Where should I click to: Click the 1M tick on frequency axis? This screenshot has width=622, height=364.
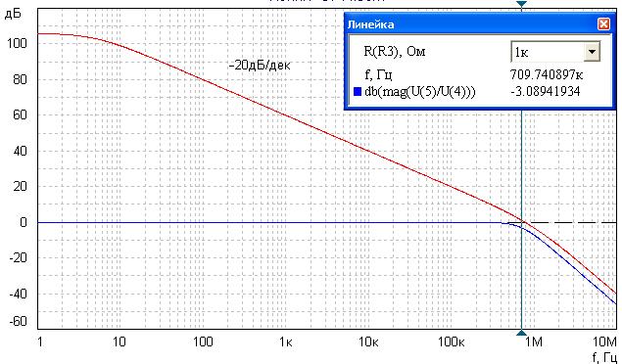tap(534, 341)
